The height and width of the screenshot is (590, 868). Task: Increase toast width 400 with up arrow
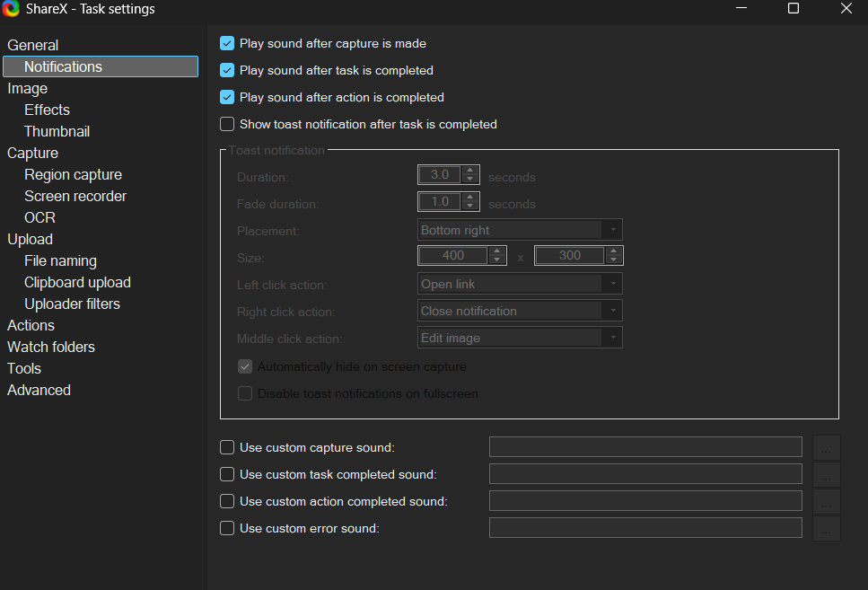pyautogui.click(x=496, y=251)
